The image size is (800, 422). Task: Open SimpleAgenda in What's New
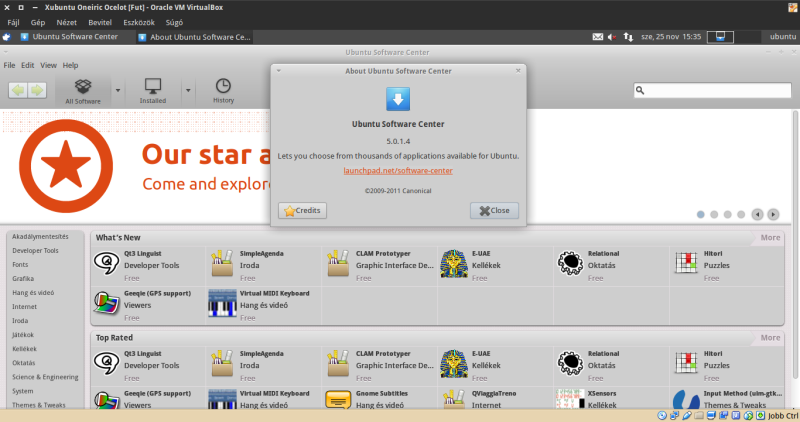(264, 265)
